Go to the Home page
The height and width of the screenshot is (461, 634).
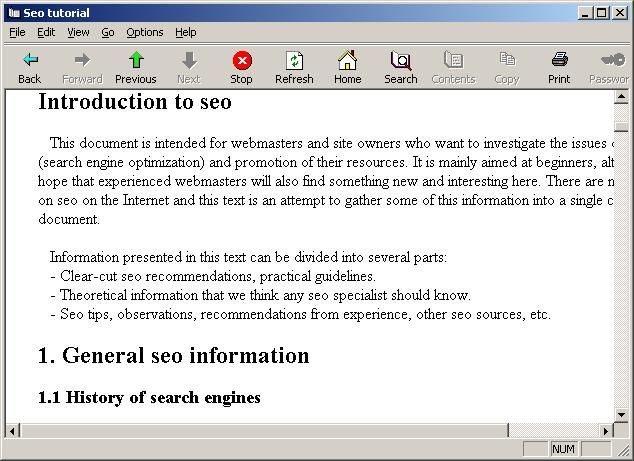coord(347,61)
